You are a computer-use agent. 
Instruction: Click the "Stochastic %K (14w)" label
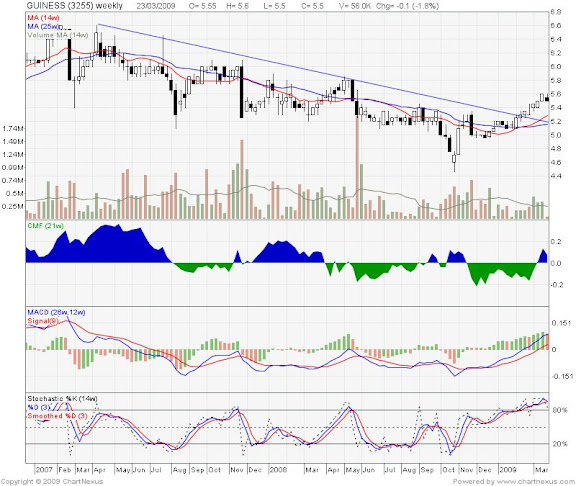(62, 399)
